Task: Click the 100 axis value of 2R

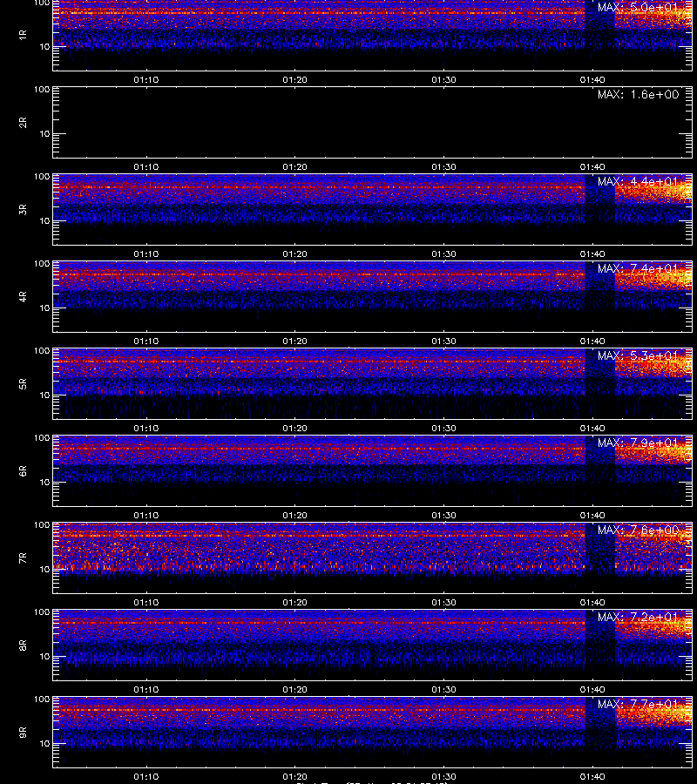Action: (42, 90)
